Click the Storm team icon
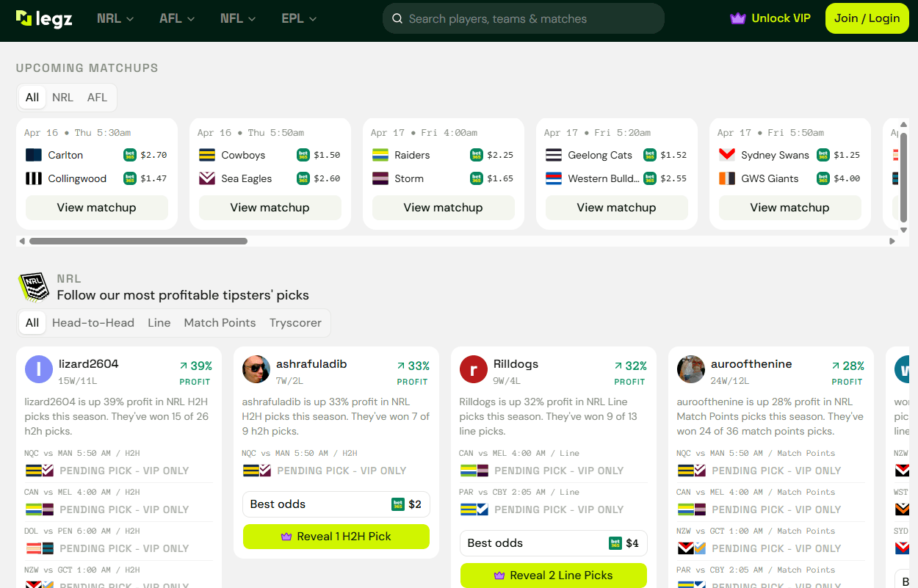 (380, 178)
